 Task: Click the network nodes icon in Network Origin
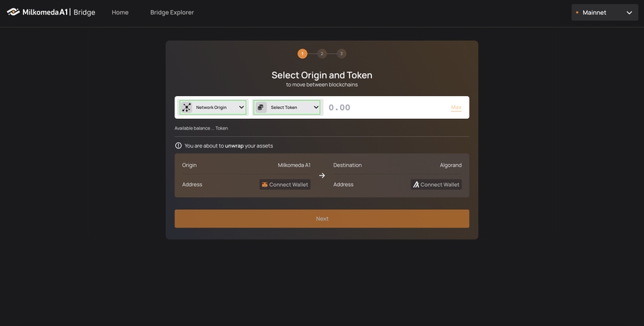[187, 107]
